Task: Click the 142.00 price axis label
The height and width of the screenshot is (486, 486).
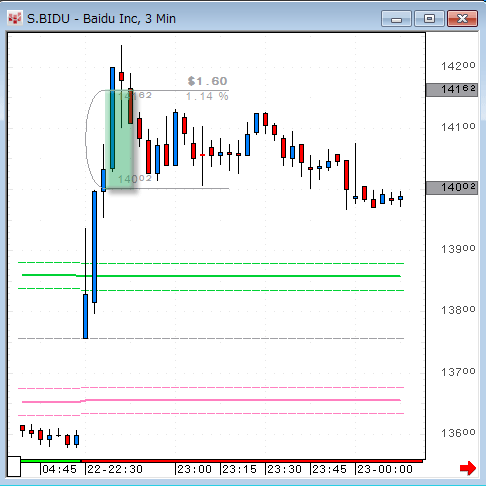Action: pyautogui.click(x=458, y=66)
